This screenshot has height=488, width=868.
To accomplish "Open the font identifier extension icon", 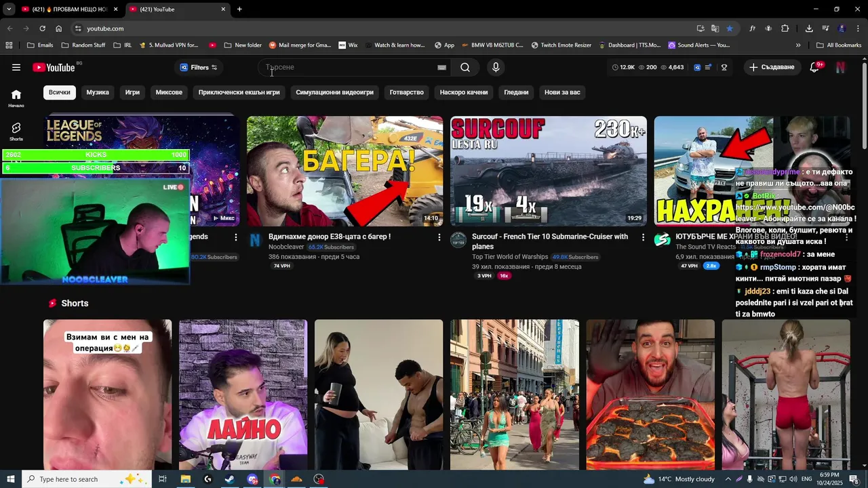I will pos(752,28).
